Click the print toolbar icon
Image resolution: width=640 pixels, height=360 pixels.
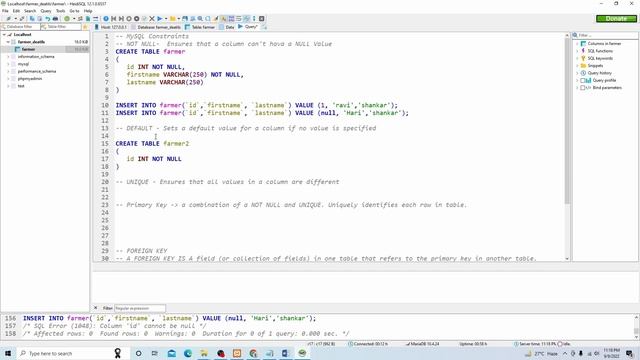coord(55,18)
